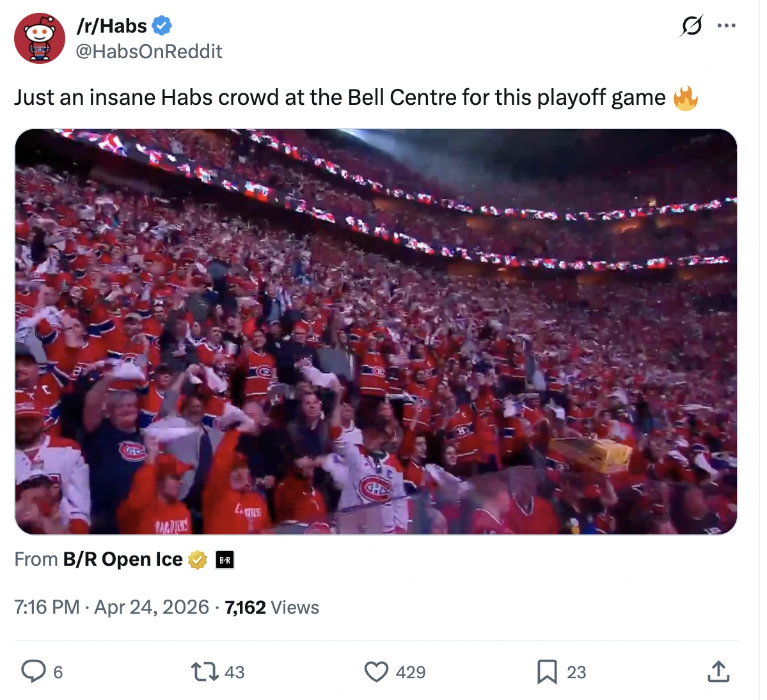Click the 429 likes count
The width and height of the screenshot is (767, 700).
click(x=411, y=673)
